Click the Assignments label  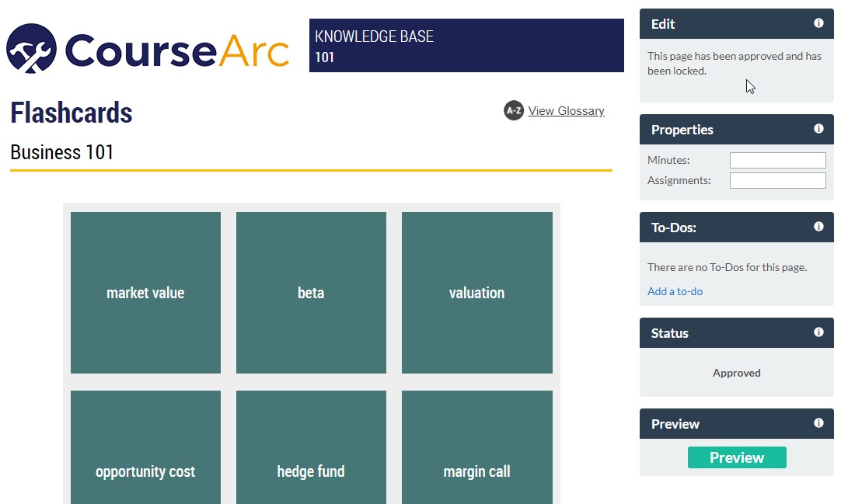[x=679, y=180]
